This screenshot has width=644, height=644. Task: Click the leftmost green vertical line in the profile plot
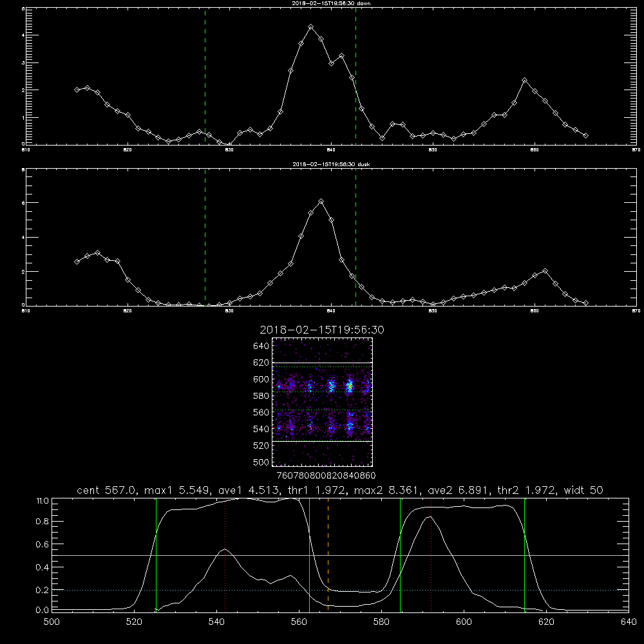[156, 554]
